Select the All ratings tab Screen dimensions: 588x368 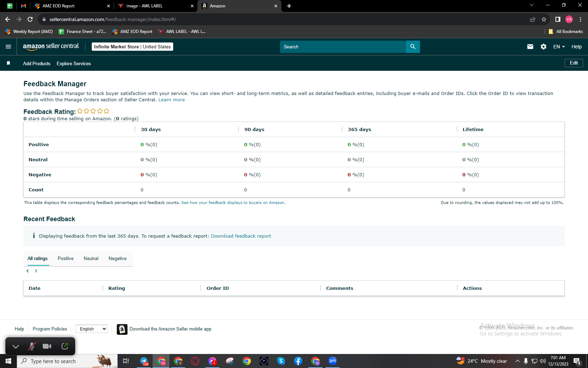point(37,259)
